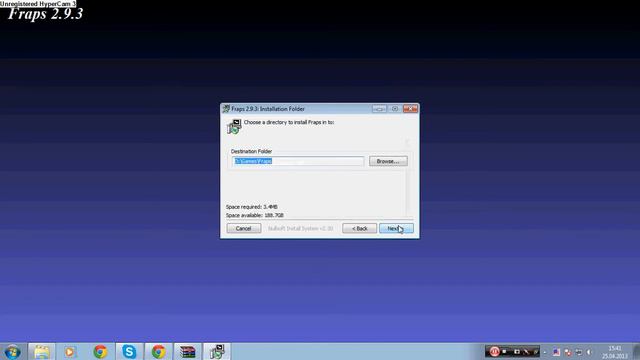The width and height of the screenshot is (640, 360).
Task: Click the HyperCam pen annotation icon
Action: pos(526,351)
